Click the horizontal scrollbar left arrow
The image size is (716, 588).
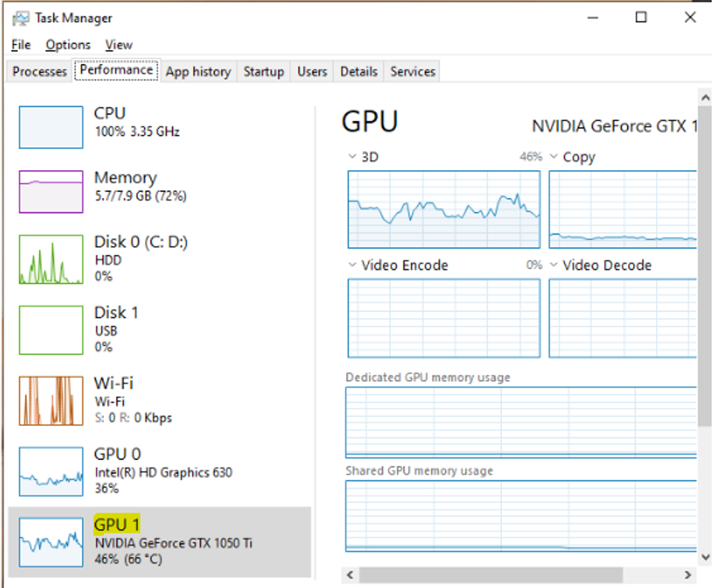click(x=350, y=575)
